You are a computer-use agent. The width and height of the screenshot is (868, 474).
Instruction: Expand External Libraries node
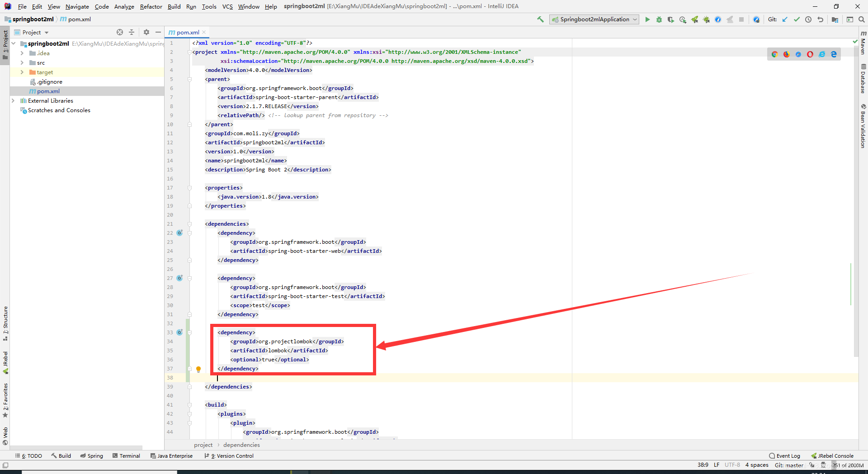point(13,101)
